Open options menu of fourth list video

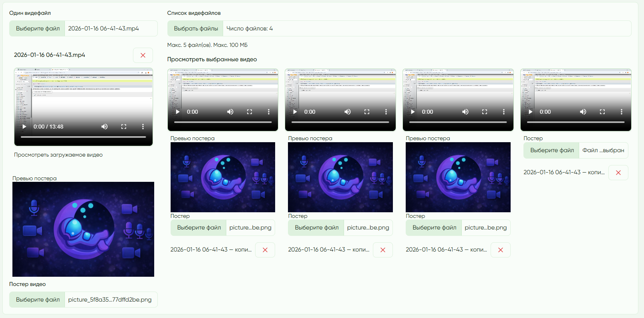(622, 112)
